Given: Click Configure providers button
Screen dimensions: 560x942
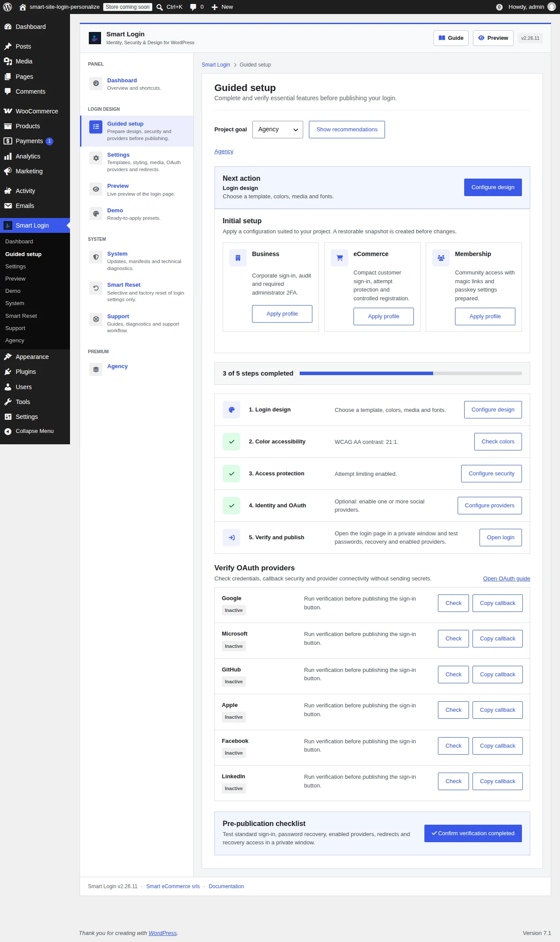Looking at the screenshot, I should (x=490, y=506).
